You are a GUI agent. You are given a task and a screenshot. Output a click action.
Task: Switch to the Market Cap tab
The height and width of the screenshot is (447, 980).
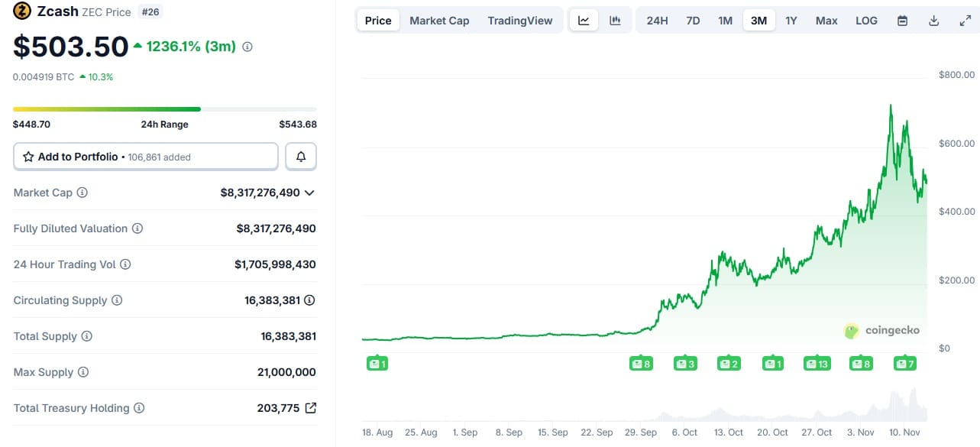point(439,21)
